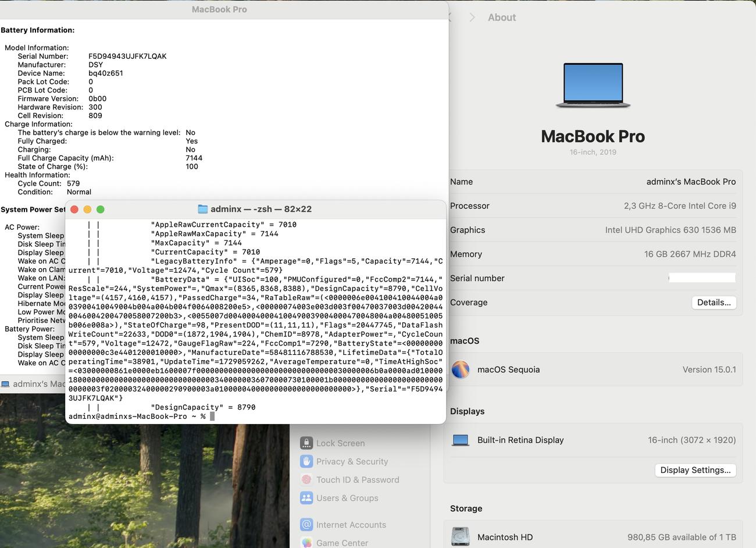The image size is (756, 548).
Task: Click the Graphics value Intel UHD Graphics 630
Action: click(671, 230)
